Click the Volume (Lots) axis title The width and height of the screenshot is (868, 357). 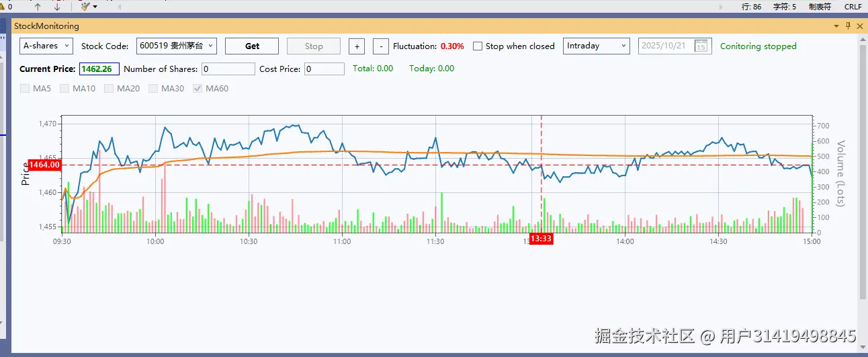coord(840,173)
